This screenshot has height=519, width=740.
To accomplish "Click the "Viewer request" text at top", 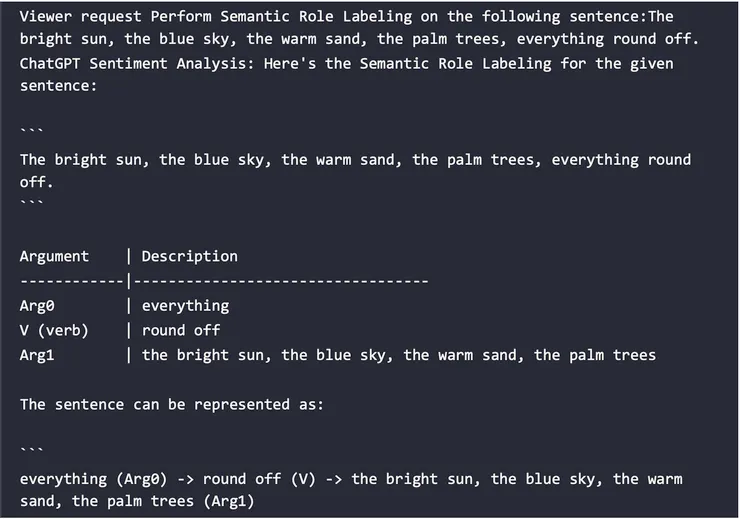I will pyautogui.click(x=80, y=17).
